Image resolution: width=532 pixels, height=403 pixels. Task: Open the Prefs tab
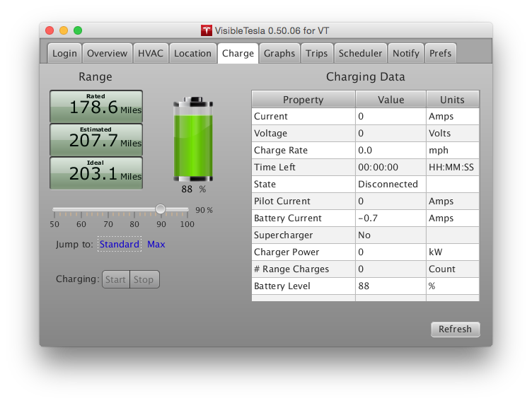pos(441,53)
